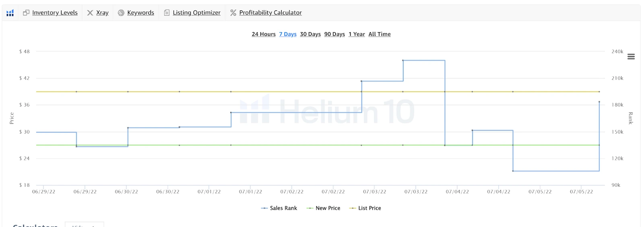Viewport: 644px width, 227px height.
Task: Collapse the Calculators section with Hide button
Action: coord(84,225)
